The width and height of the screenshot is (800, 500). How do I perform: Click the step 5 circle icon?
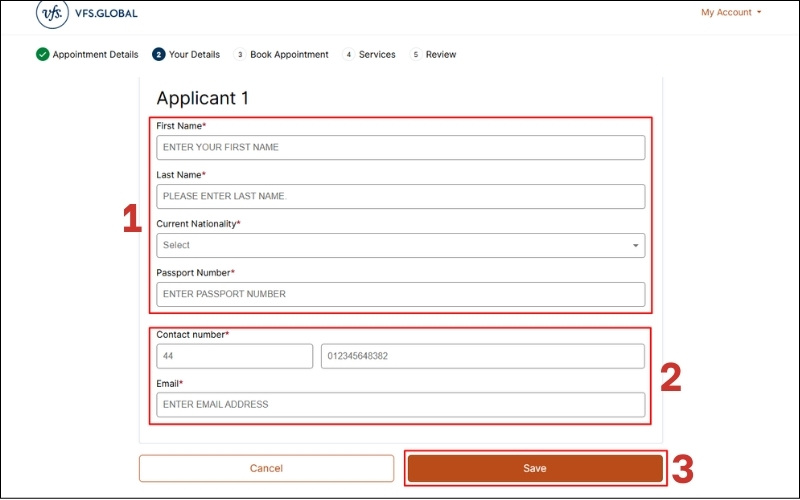(415, 55)
